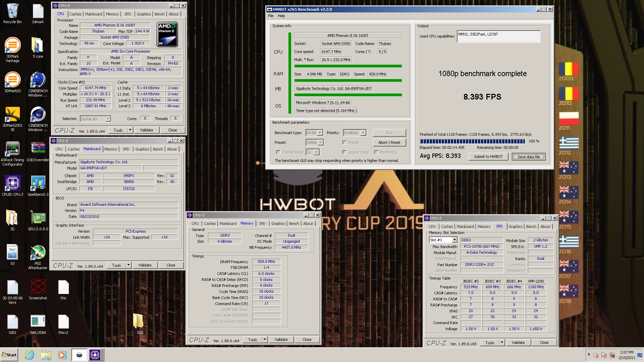Viewport: 644px width, 362px height.
Task: Launch D3DOverrider shortcut
Action: (x=38, y=152)
